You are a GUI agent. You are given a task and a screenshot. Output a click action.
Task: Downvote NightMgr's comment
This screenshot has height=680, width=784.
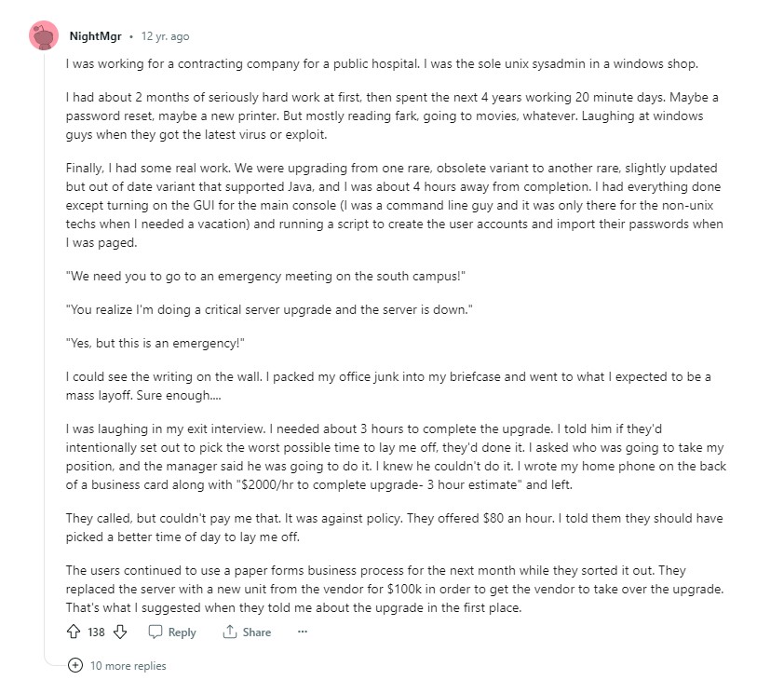(120, 632)
